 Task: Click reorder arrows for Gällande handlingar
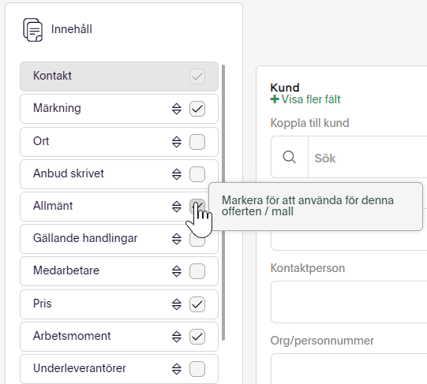click(177, 239)
